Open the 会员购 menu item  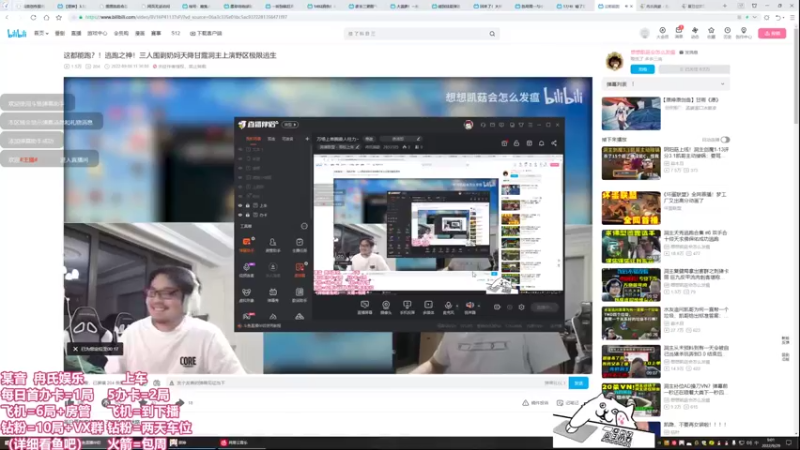pyautogui.click(x=121, y=34)
